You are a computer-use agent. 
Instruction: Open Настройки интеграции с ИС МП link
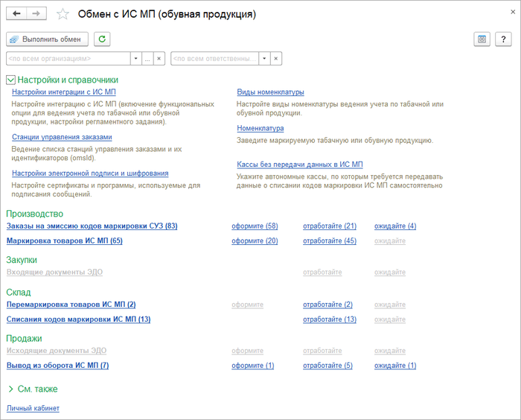64,92
